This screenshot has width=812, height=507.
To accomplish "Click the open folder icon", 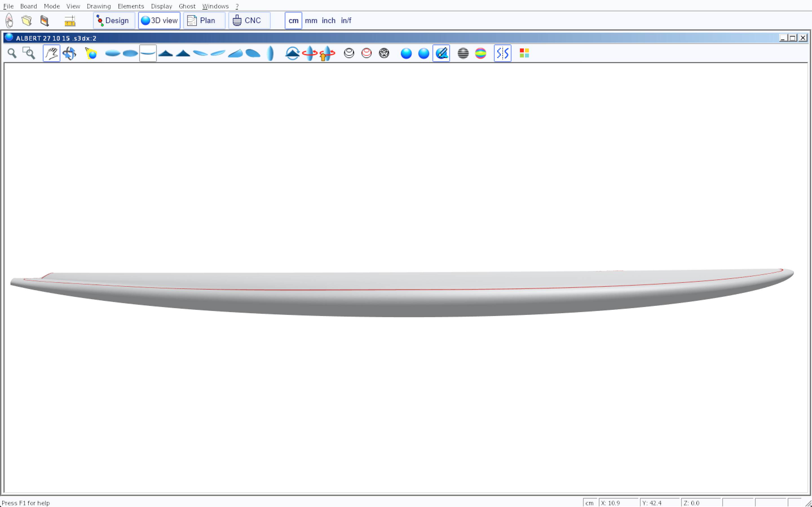I will click(27, 21).
